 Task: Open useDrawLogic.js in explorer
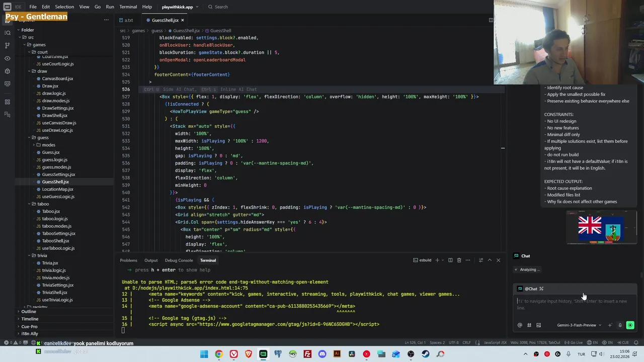[57, 130]
